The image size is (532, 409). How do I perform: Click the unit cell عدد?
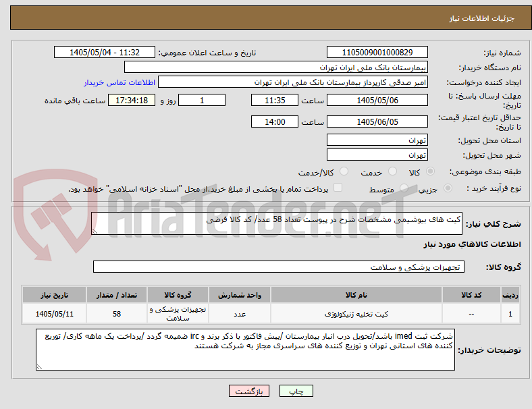click(x=240, y=314)
